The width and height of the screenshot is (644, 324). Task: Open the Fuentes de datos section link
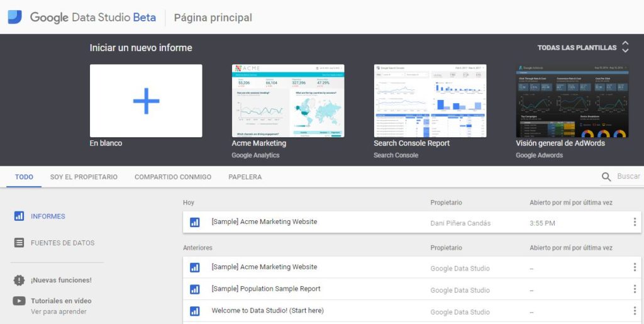(62, 243)
